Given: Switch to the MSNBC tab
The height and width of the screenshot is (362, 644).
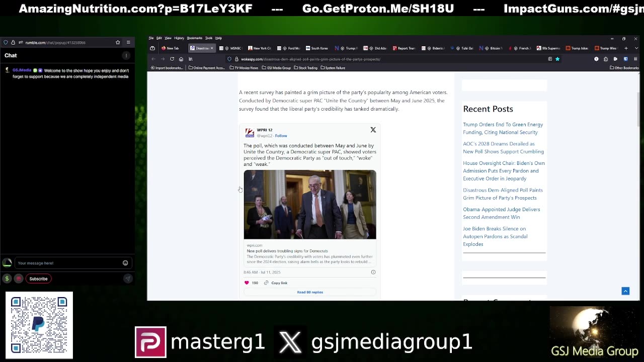Looking at the screenshot, I should click(x=232, y=48).
